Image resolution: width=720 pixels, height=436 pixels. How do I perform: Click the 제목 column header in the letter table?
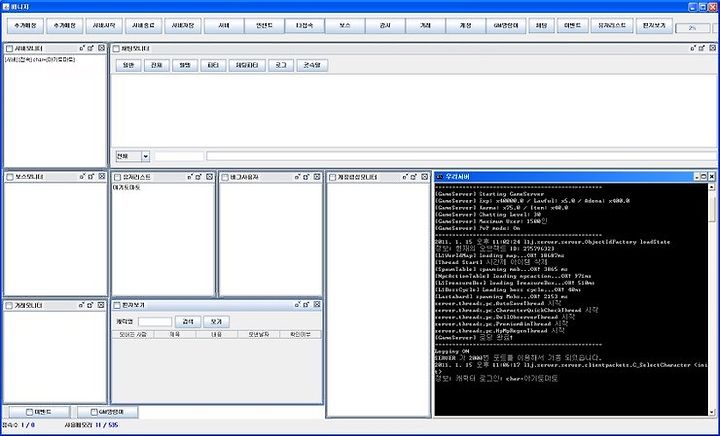[175, 335]
